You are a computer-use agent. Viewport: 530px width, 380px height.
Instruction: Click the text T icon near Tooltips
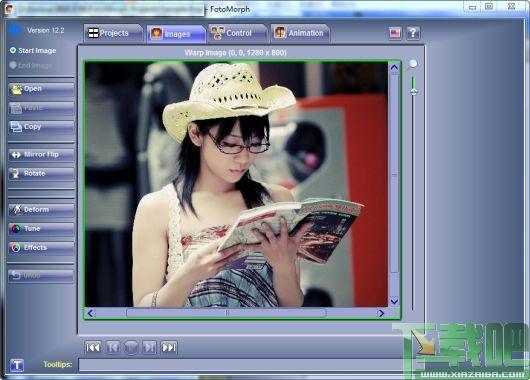tap(17, 365)
